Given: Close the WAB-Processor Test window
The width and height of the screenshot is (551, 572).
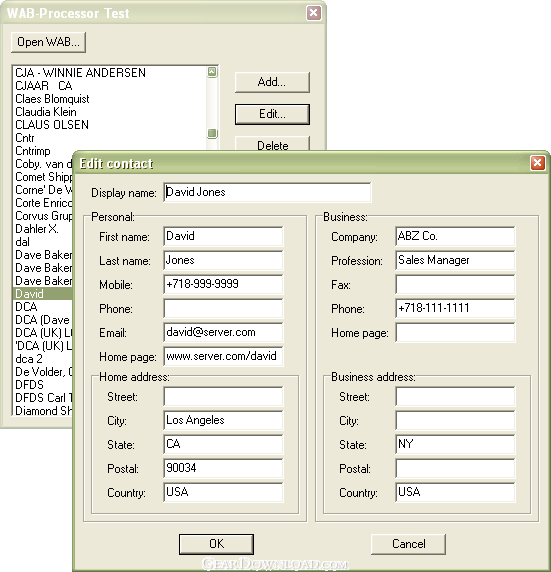Looking at the screenshot, I should [313, 13].
